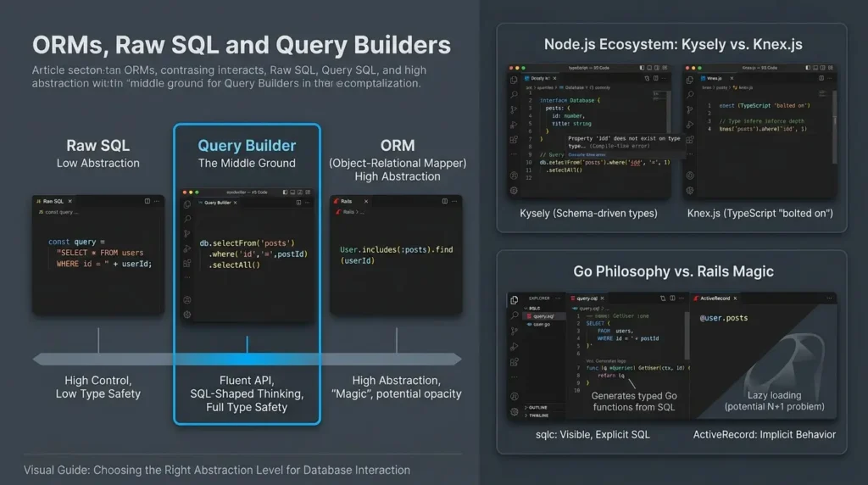Open more actions in Rails editor
Image resolution: width=868 pixels, height=485 pixels.
(454, 201)
